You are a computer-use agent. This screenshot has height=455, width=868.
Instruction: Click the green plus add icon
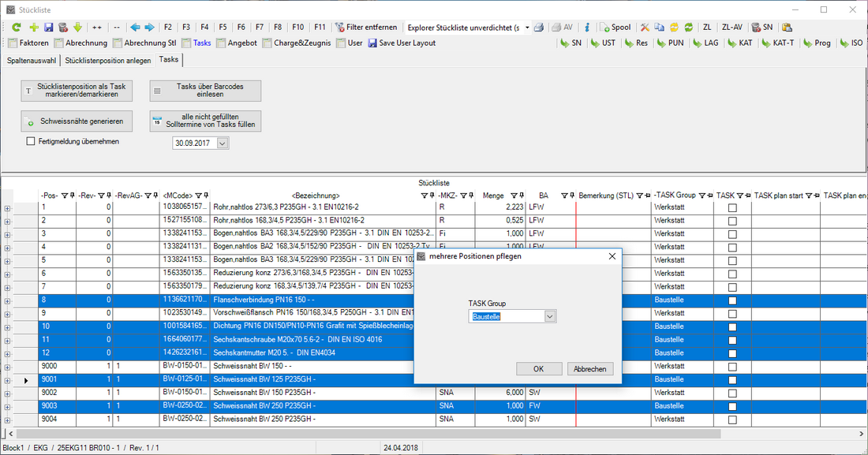pyautogui.click(x=33, y=27)
